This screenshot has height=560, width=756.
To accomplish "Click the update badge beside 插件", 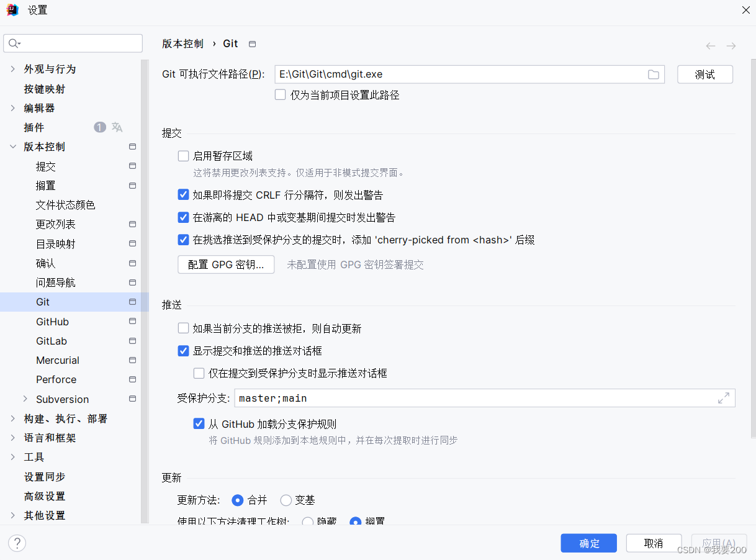I will coord(100,127).
